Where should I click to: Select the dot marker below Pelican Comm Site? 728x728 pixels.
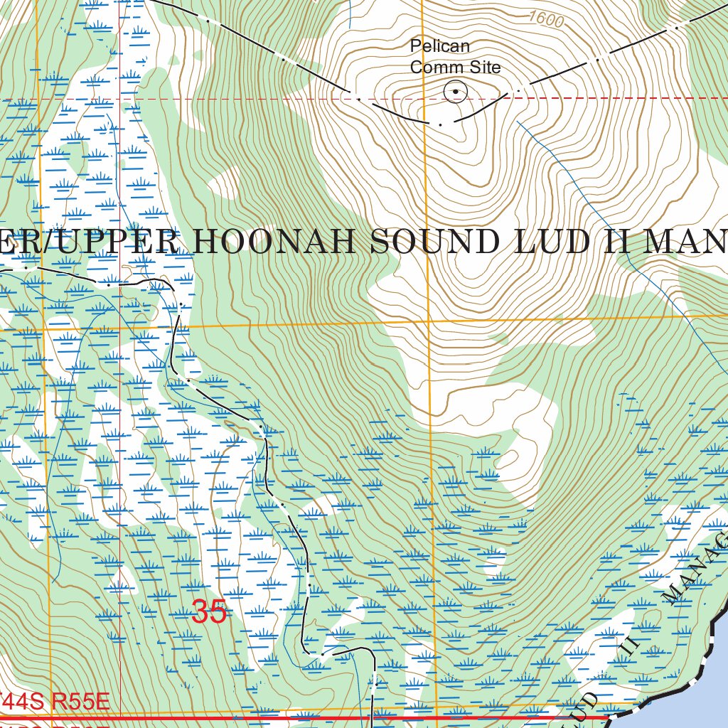(441, 124)
